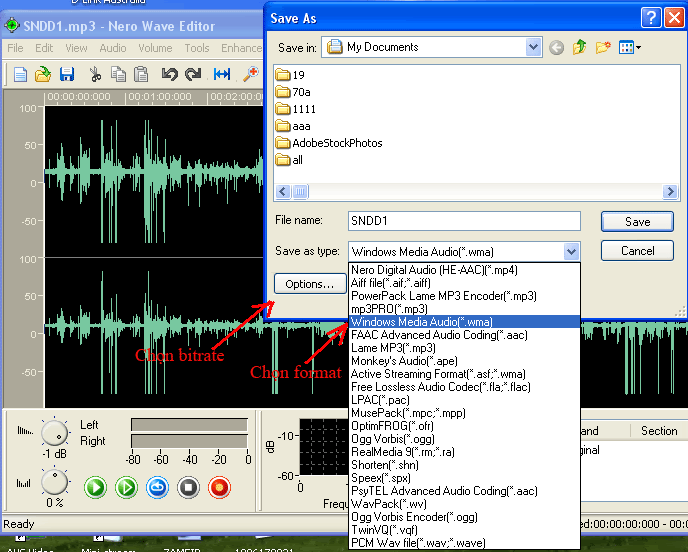Stop playback button
688x552 pixels.
tap(188, 487)
